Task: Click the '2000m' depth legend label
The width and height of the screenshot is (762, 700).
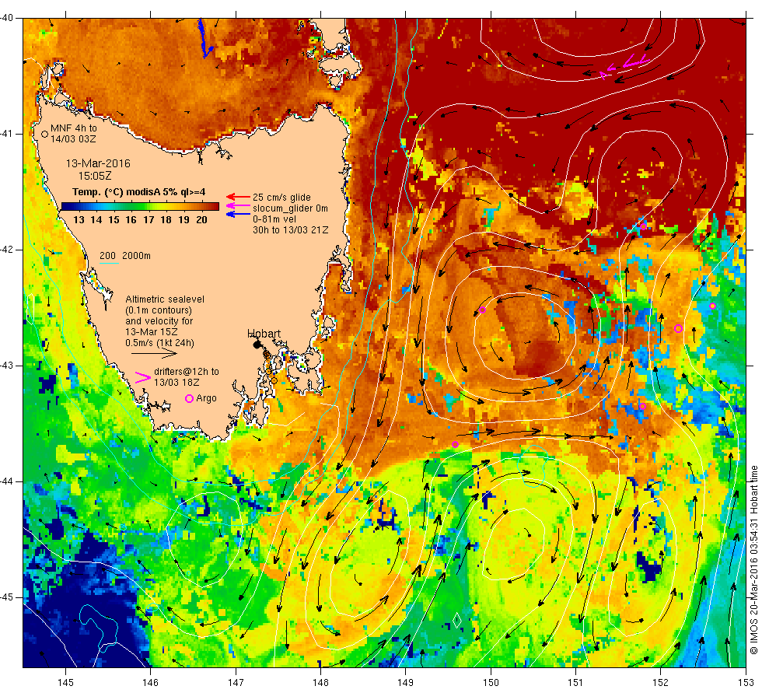Action: tap(136, 256)
